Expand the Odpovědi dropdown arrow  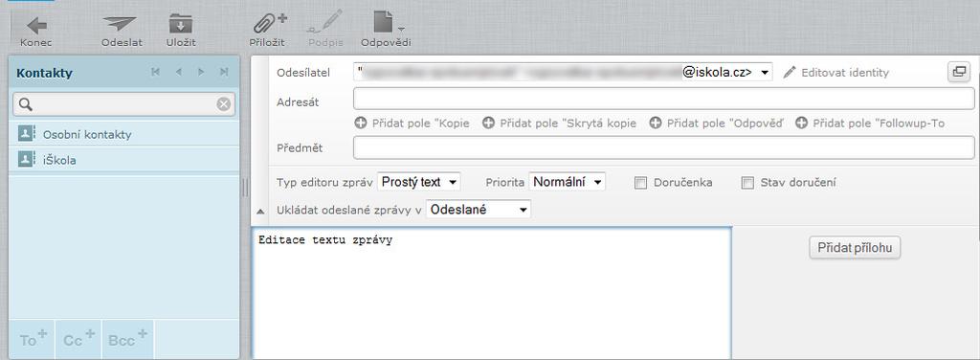point(401,29)
